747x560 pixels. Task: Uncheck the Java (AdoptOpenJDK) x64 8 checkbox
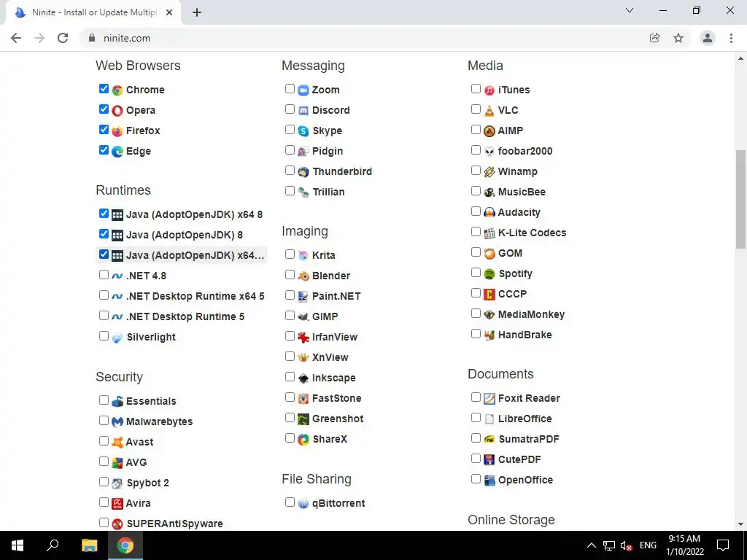(x=104, y=214)
